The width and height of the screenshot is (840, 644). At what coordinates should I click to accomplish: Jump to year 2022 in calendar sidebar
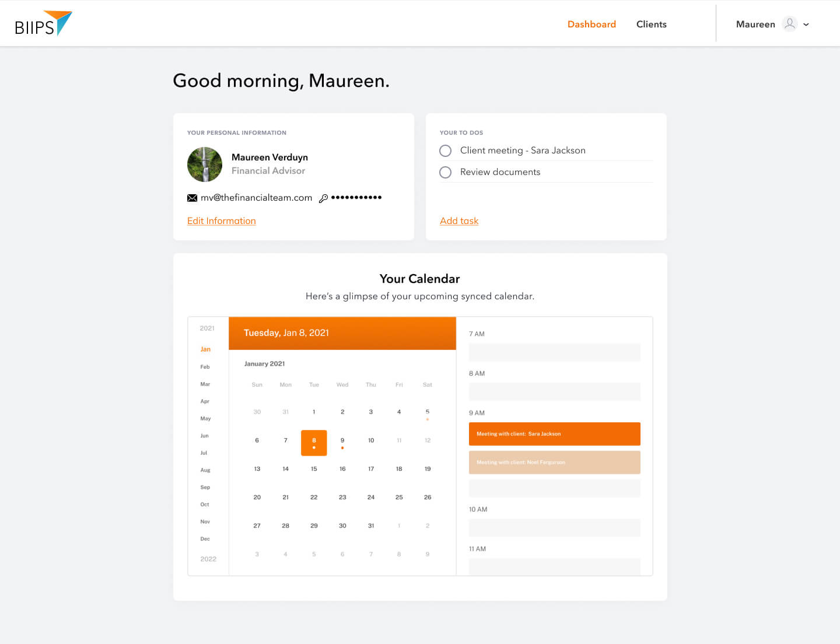coord(208,559)
